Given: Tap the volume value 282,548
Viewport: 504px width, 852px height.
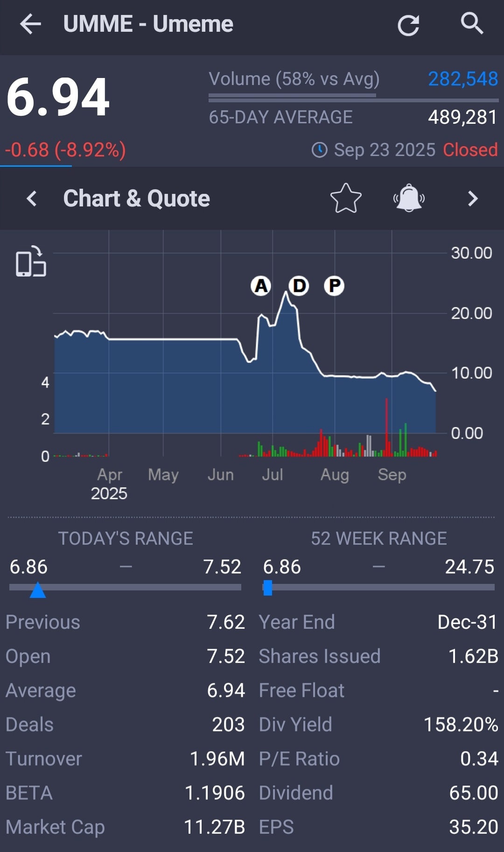Looking at the screenshot, I should click(463, 79).
